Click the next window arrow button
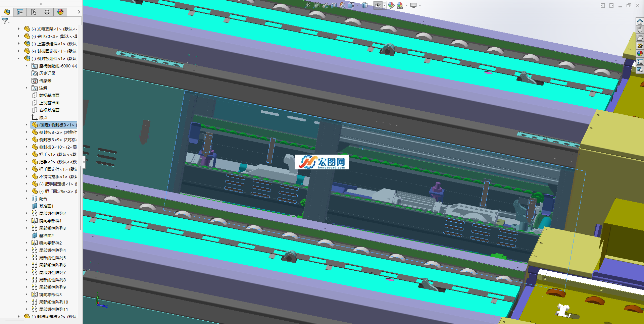Viewport: 644px width, 324px height. 611,5
